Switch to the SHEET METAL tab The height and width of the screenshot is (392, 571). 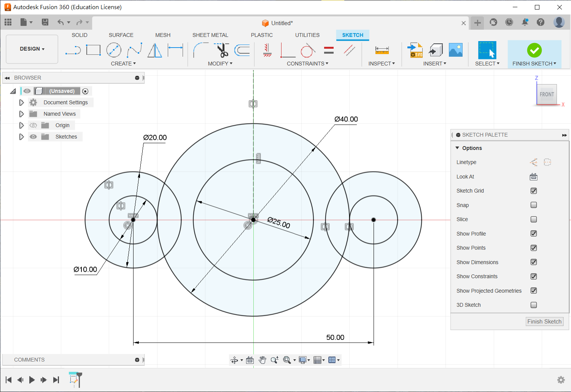point(210,35)
